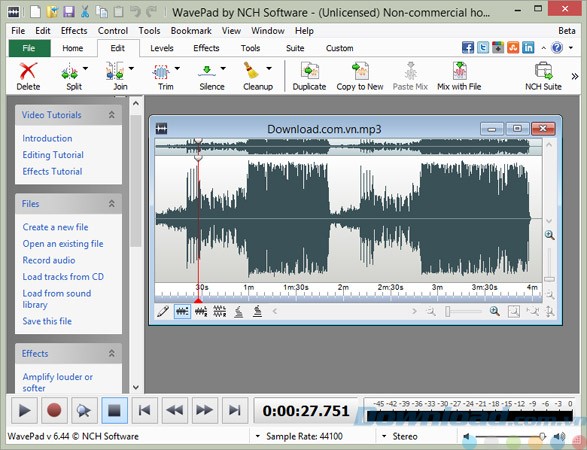Collapse the Video Tutorials panel
Screen dimensions: 587x450
(x=112, y=115)
